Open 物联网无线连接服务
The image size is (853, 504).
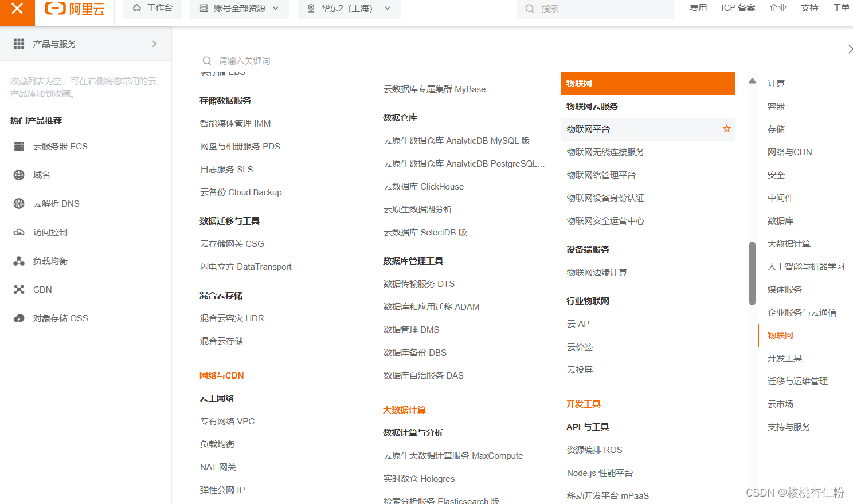click(x=605, y=152)
